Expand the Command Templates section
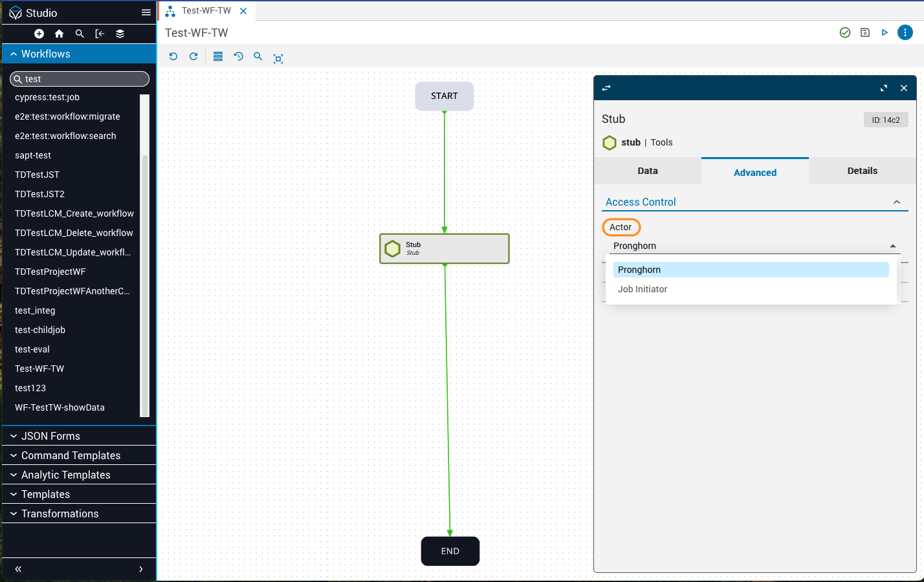The width and height of the screenshot is (924, 582). tap(71, 455)
